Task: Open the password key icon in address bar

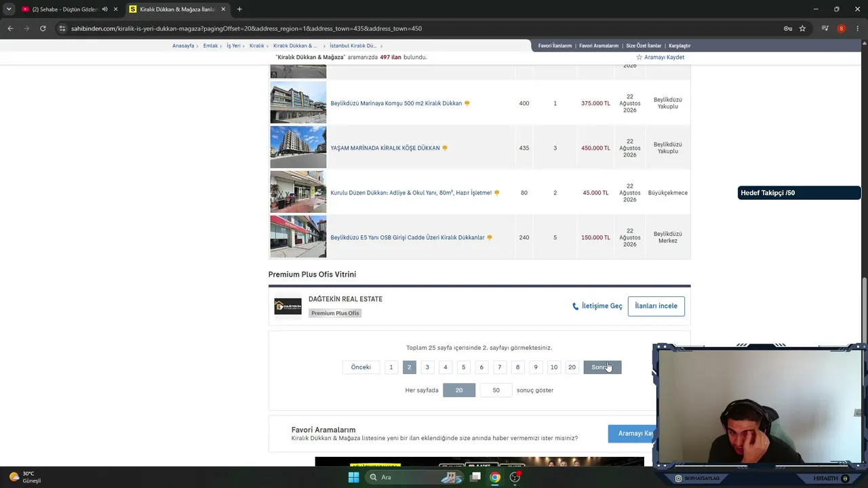Action: click(788, 28)
